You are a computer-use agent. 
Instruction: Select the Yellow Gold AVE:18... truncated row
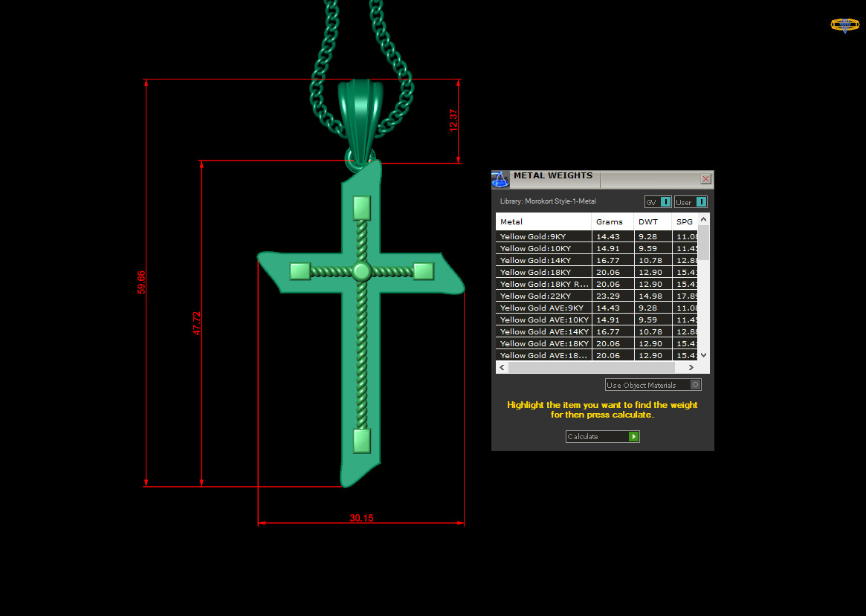pos(597,355)
